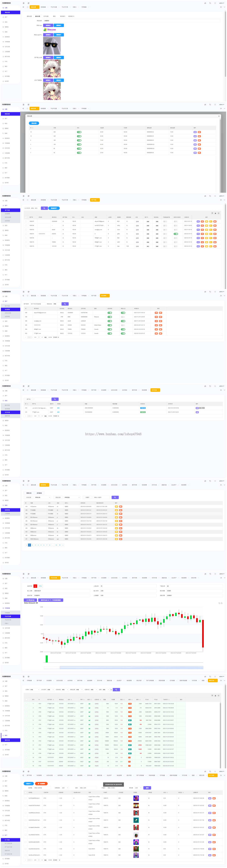Image resolution: width=227 pixels, height=868 pixels.
Task: Click the save-image icon above the candlestick chart
Action: pyautogui.click(x=222, y=603)
